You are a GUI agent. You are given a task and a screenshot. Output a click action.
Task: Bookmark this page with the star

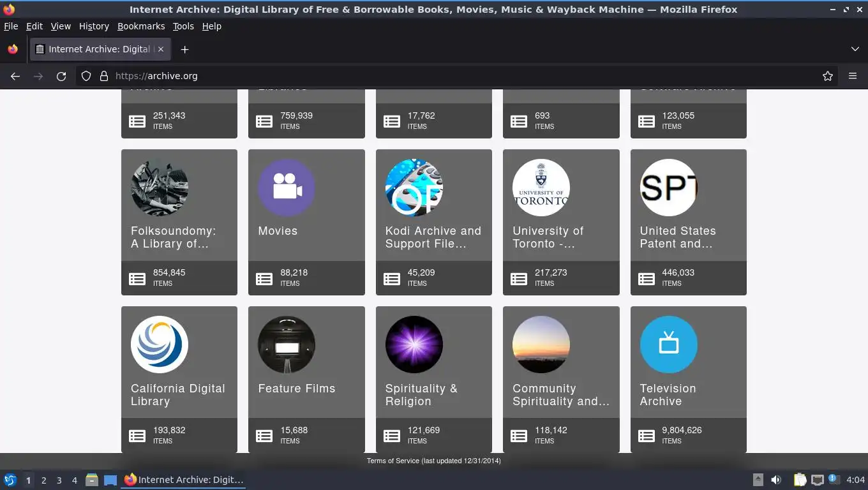point(828,76)
